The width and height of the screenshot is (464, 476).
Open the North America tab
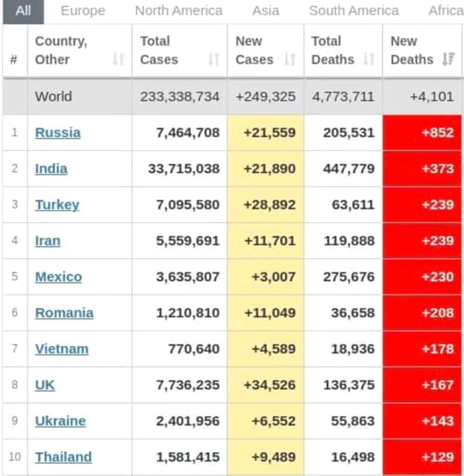179,11
